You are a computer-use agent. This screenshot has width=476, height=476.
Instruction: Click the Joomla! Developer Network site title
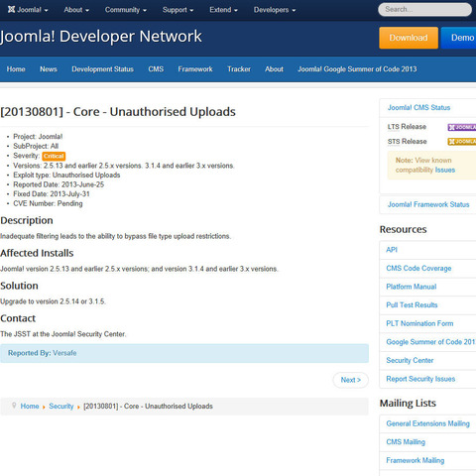(x=101, y=37)
